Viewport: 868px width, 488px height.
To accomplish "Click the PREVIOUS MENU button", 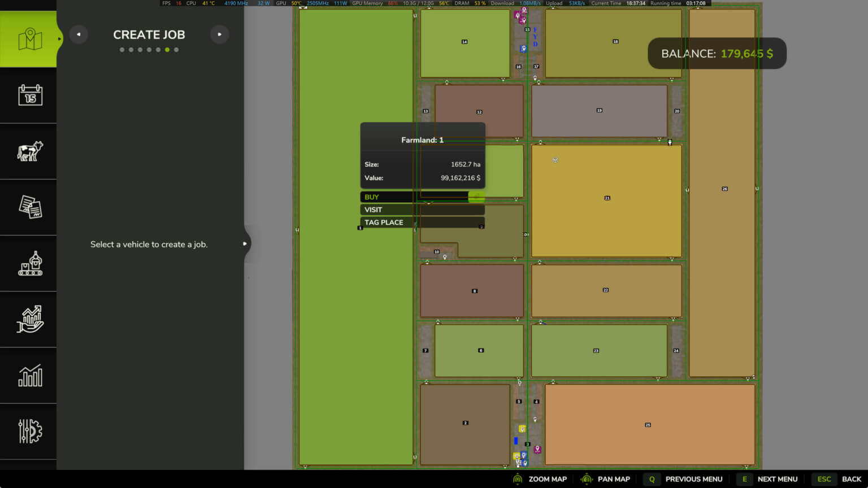I will click(685, 479).
